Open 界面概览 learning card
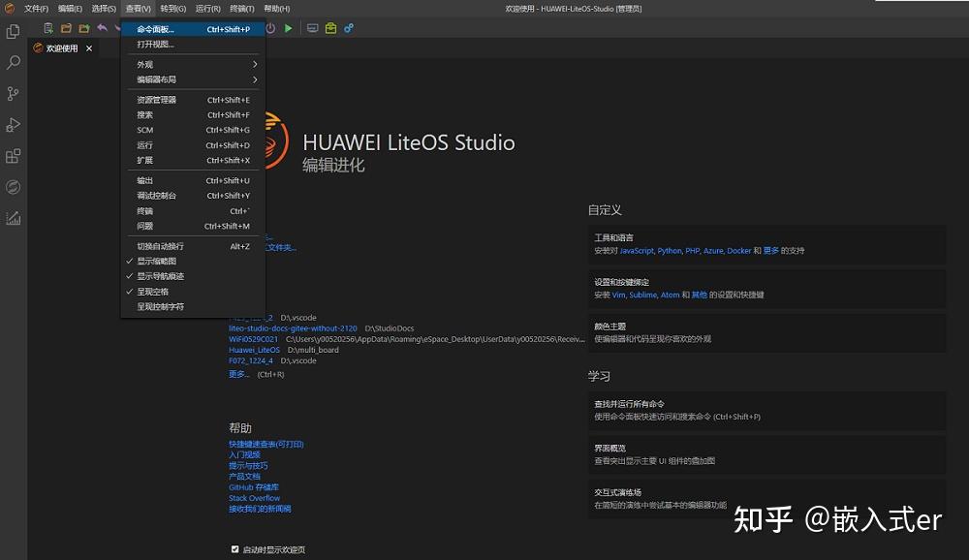 point(766,454)
